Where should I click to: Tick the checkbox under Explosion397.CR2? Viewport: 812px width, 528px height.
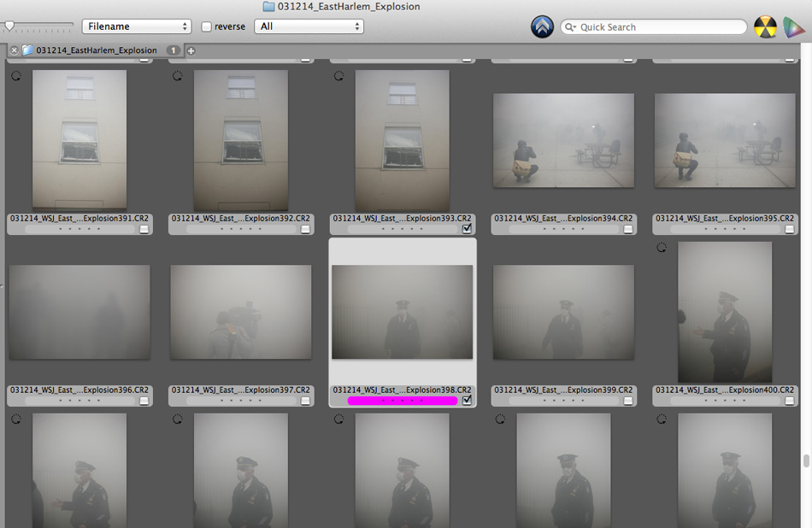305,401
